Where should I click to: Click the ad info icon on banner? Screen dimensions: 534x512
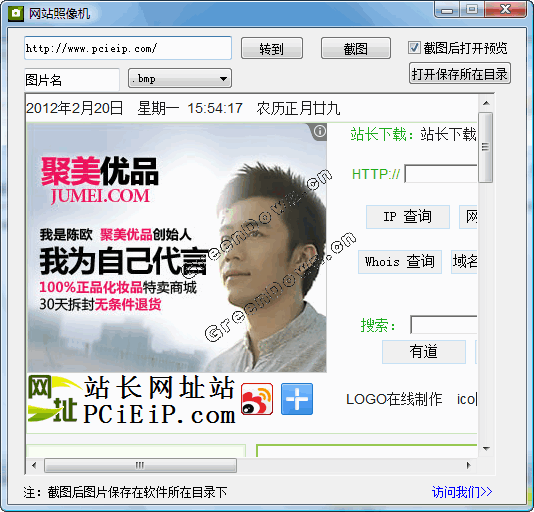(319, 131)
